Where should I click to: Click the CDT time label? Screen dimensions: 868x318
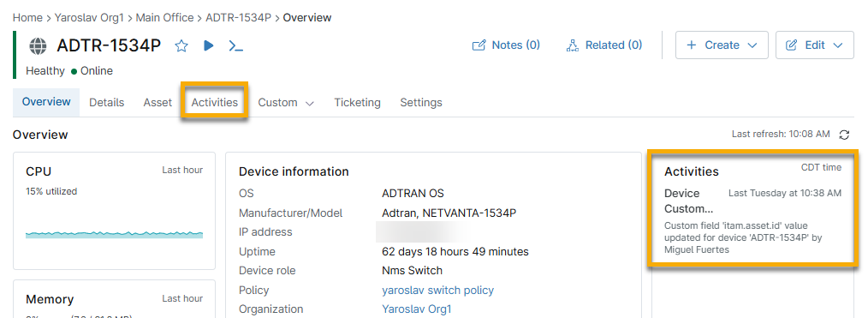point(822,167)
